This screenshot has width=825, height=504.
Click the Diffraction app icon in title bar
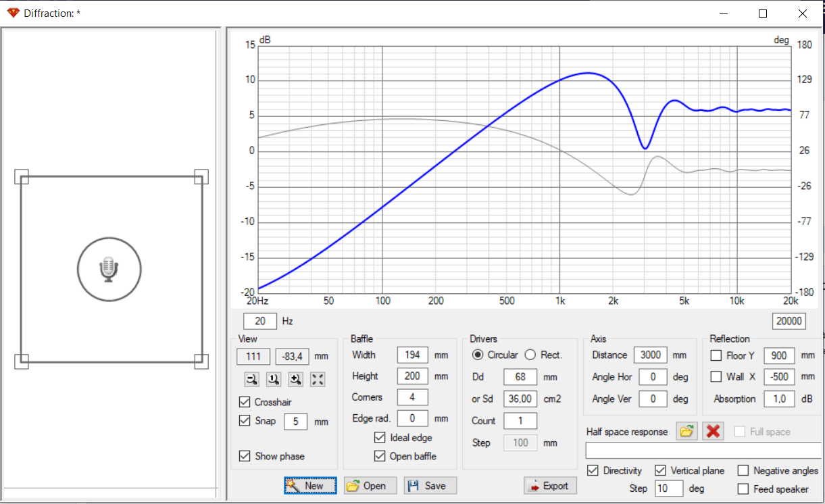13,13
